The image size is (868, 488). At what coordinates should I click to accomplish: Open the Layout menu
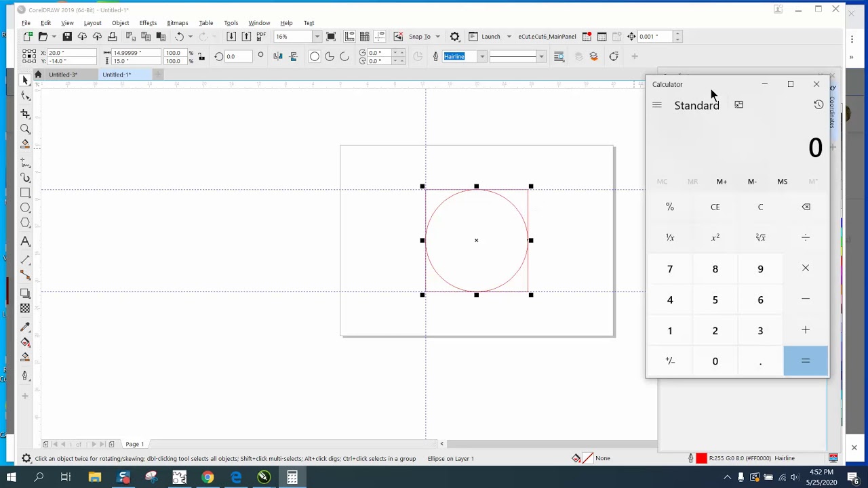click(92, 23)
